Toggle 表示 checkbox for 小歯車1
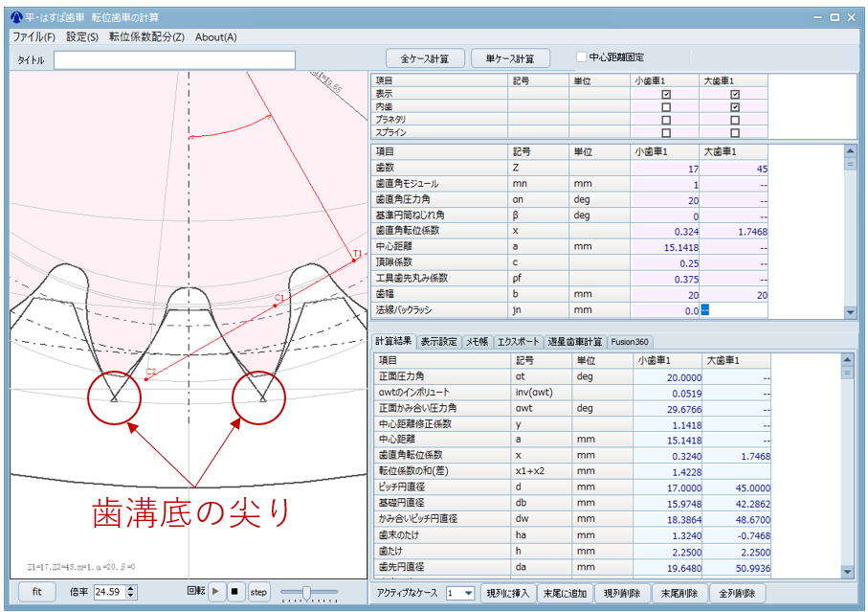The image size is (868, 612). click(666, 94)
